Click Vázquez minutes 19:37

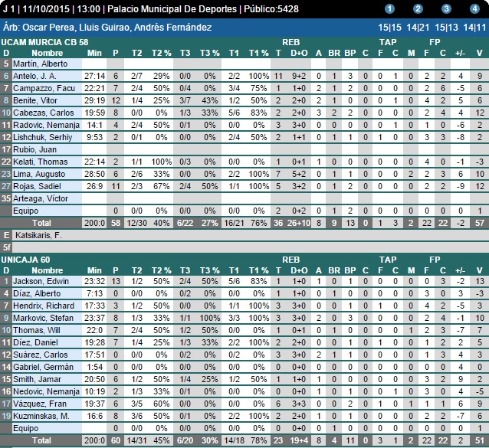[x=94, y=404]
